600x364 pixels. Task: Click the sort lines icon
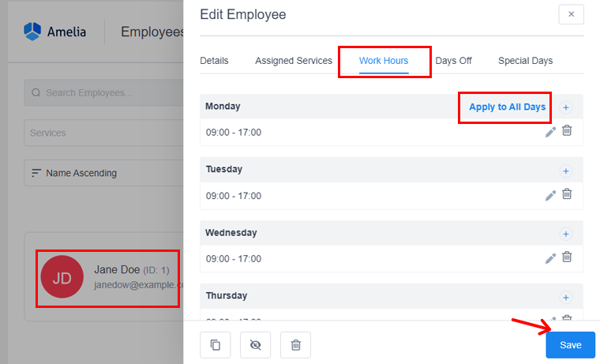click(36, 173)
